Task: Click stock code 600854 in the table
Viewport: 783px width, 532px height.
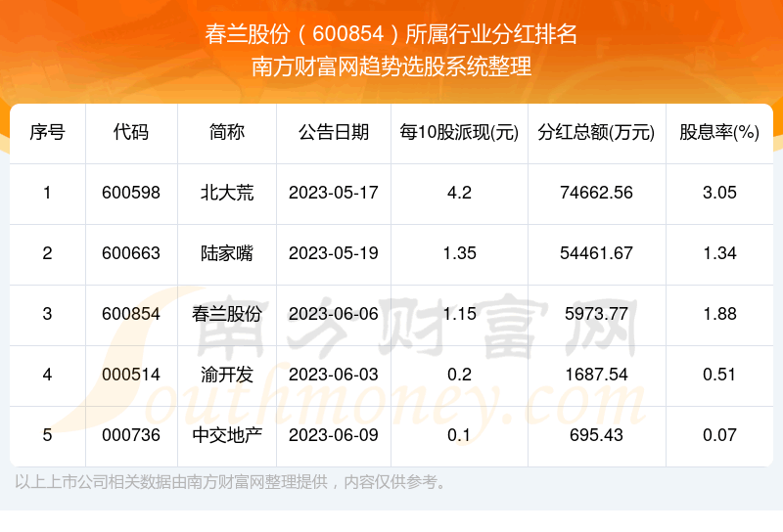Action: [131, 314]
